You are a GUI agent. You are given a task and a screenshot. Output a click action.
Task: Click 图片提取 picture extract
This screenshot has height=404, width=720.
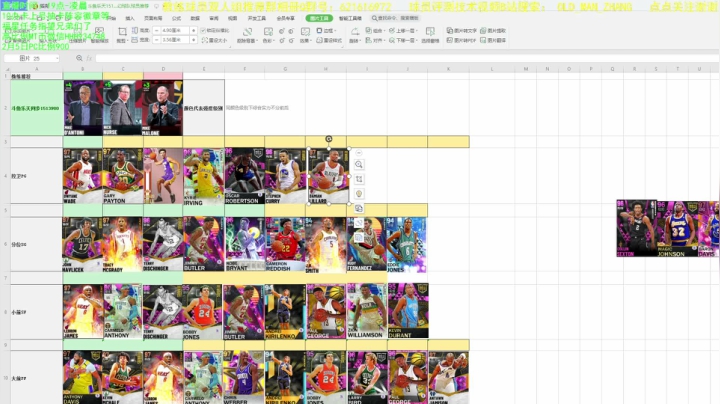tap(493, 31)
